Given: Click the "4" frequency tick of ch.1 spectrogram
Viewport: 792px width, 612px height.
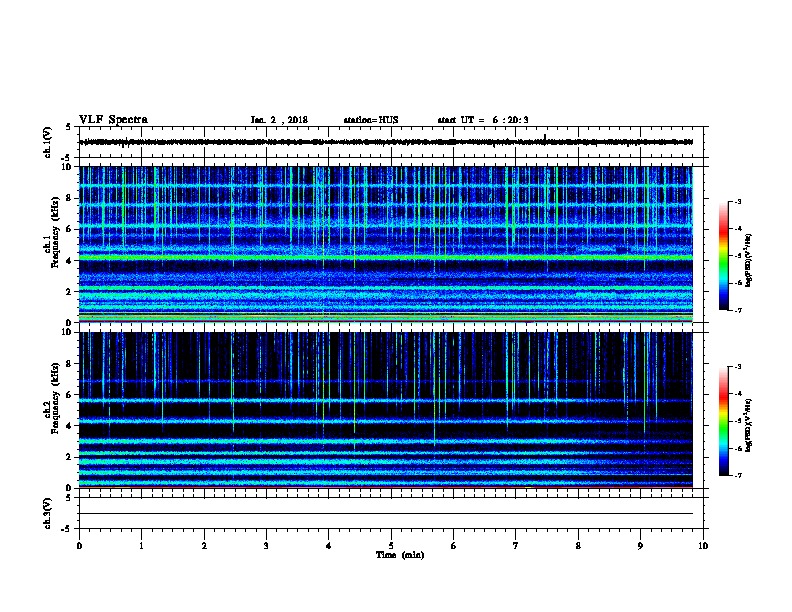Looking at the screenshot, I should pos(71,261).
